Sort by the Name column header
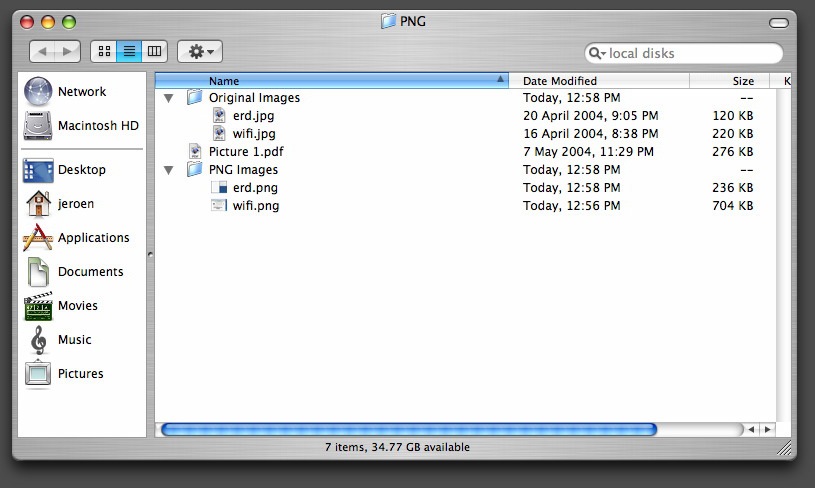 point(332,81)
